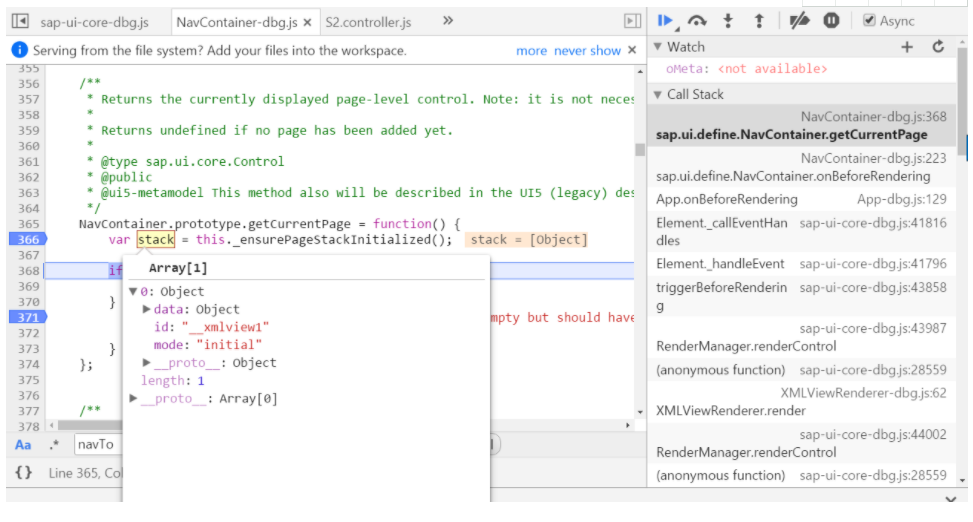Dismiss the workspace info bar
Screen dimensions: 973x522
tap(632, 50)
